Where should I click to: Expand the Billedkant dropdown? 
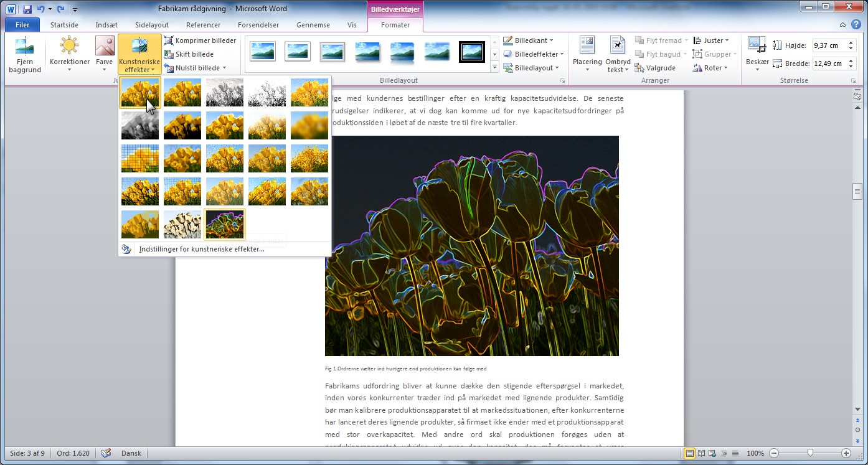click(530, 40)
